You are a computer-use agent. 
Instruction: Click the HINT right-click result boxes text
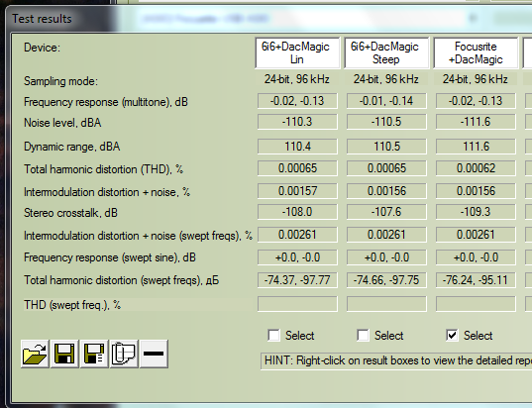pos(396,360)
